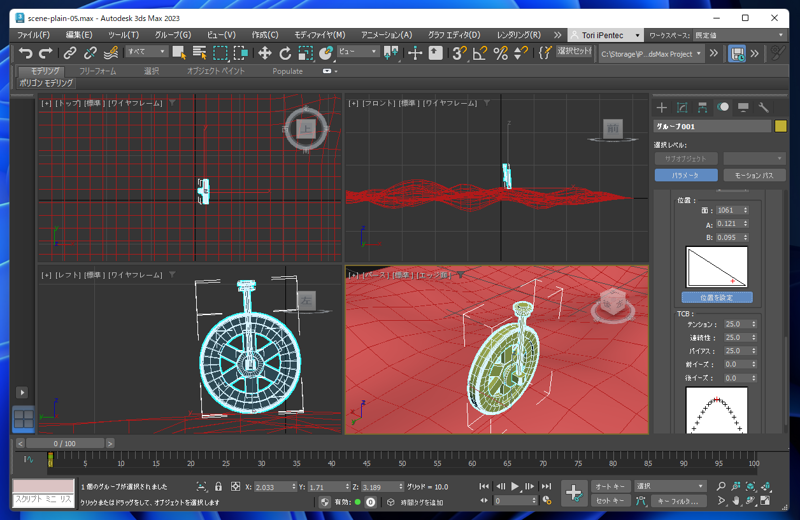Adjust the A value spinner

tap(745, 224)
